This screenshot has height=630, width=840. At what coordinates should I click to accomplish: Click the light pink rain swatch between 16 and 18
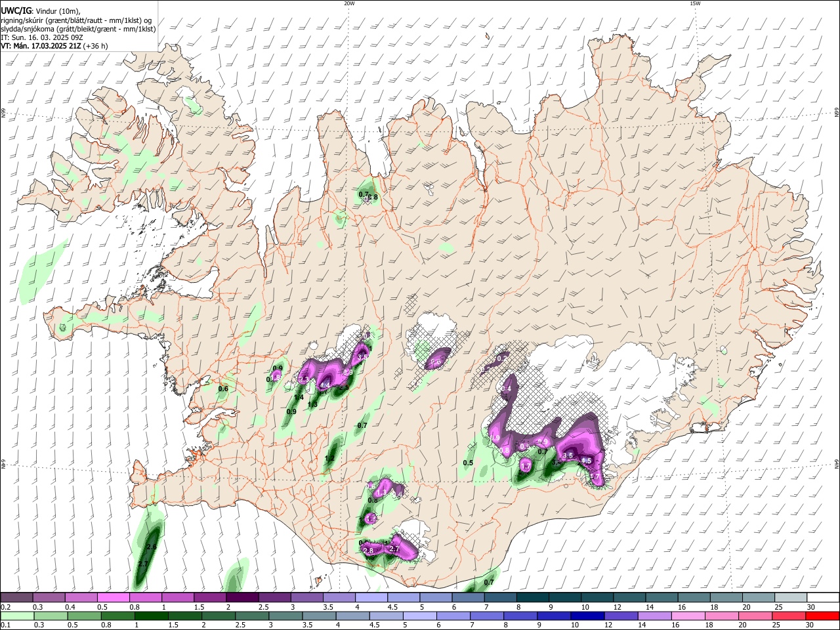[x=688, y=616]
